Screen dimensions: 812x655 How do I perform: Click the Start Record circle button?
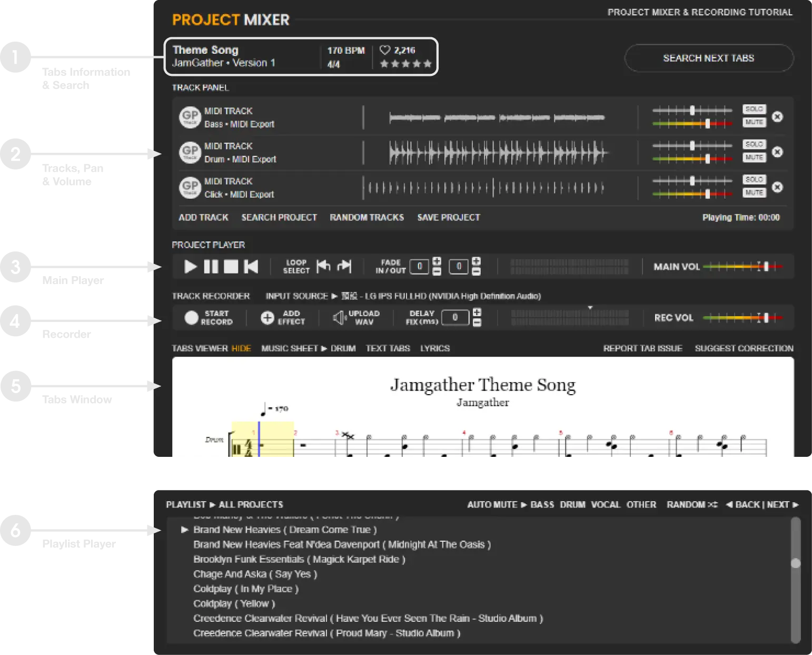pos(191,317)
